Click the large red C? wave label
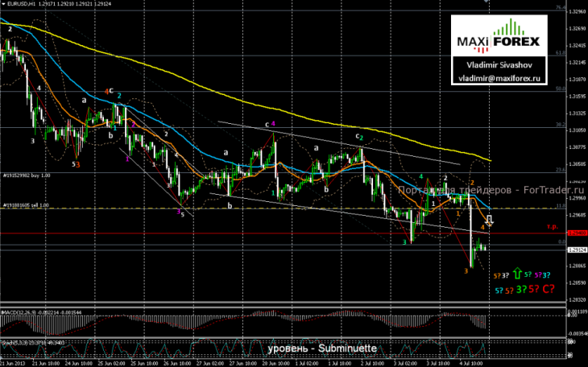This screenshot has height=367, width=588. click(x=549, y=289)
